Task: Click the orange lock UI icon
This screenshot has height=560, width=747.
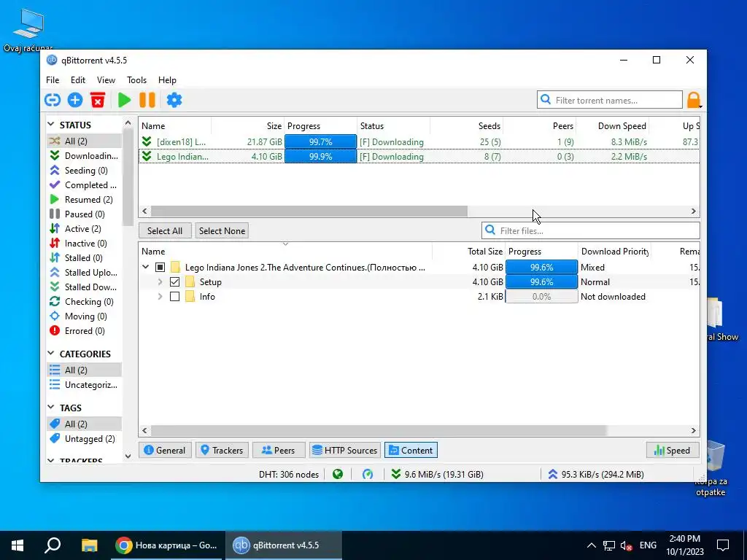Action: [694, 100]
